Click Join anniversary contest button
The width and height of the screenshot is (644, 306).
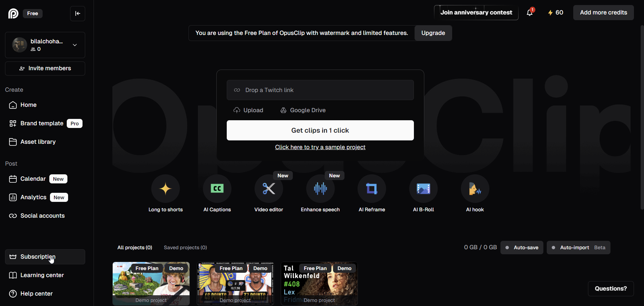[476, 12]
